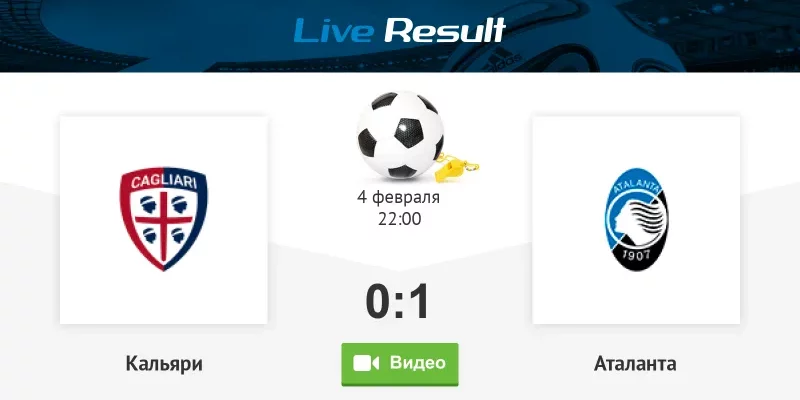The width and height of the screenshot is (800, 400).
Task: Click the word Result in header
Action: coord(445,30)
